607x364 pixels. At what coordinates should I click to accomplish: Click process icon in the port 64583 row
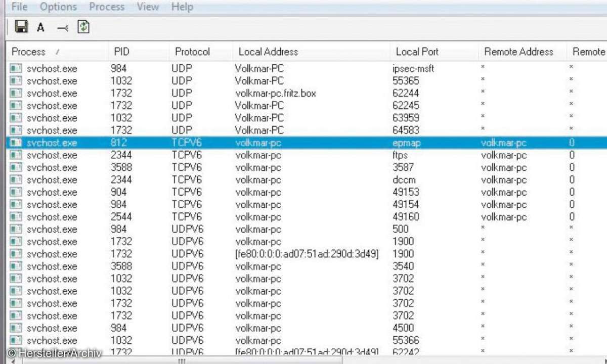point(16,130)
